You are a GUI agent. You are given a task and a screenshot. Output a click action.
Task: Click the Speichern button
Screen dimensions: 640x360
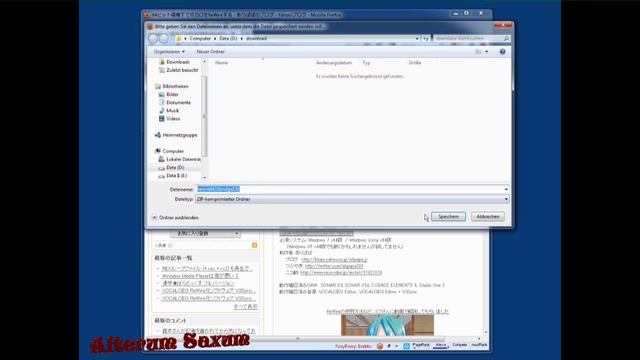tap(448, 217)
